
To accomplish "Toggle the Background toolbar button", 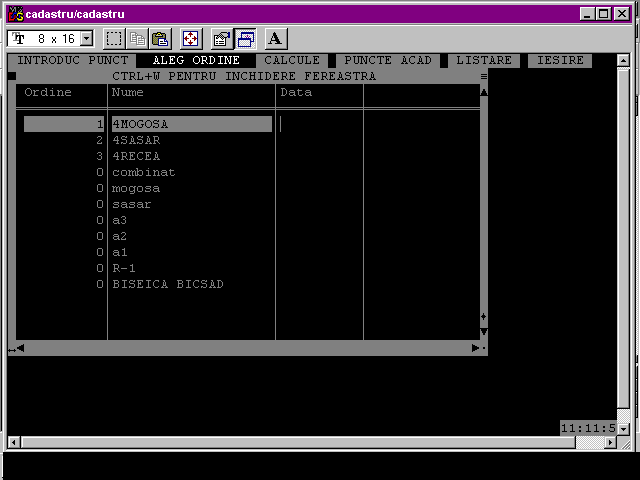I will coord(245,39).
